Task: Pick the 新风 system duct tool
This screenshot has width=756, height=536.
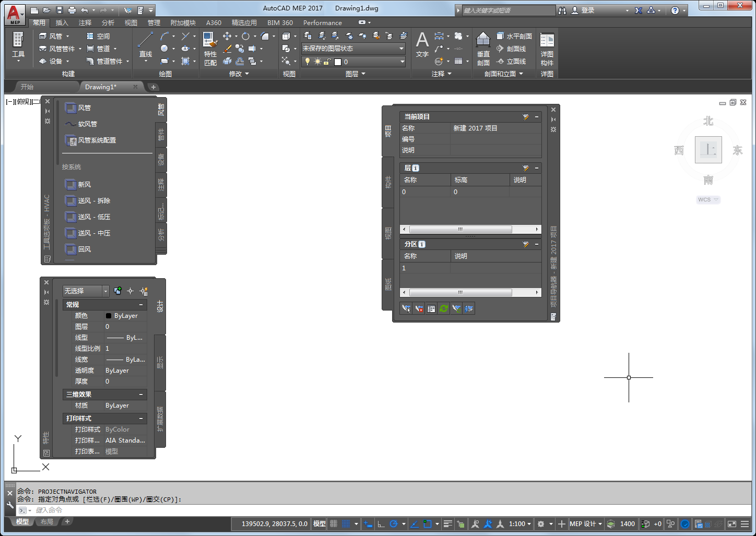Action: (78, 185)
